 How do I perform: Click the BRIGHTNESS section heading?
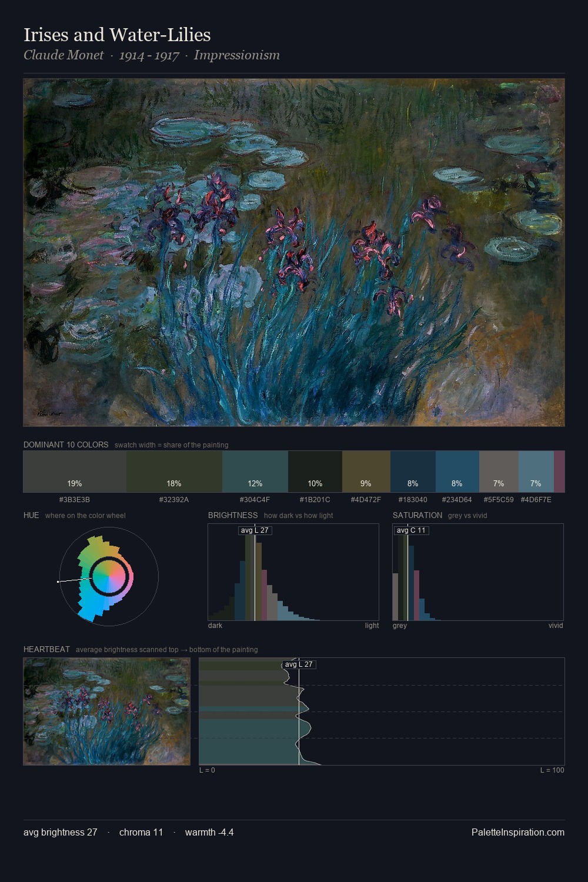point(233,515)
